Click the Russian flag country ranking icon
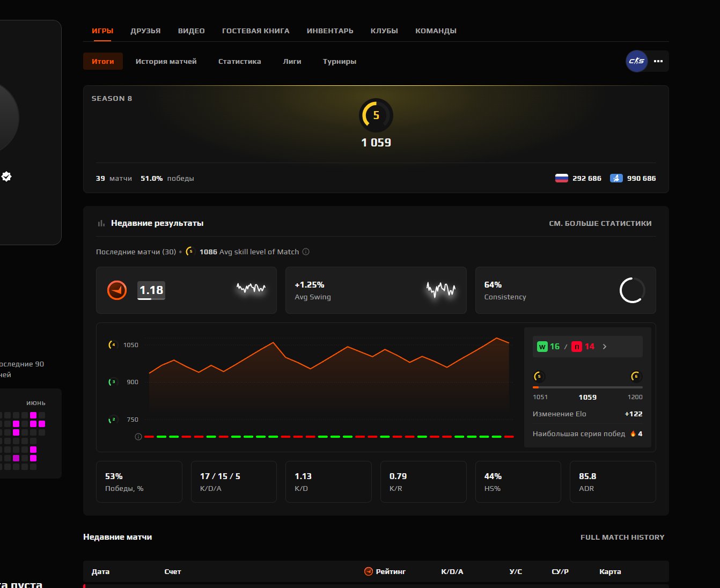Viewport: 720px width, 588px height. tap(562, 178)
